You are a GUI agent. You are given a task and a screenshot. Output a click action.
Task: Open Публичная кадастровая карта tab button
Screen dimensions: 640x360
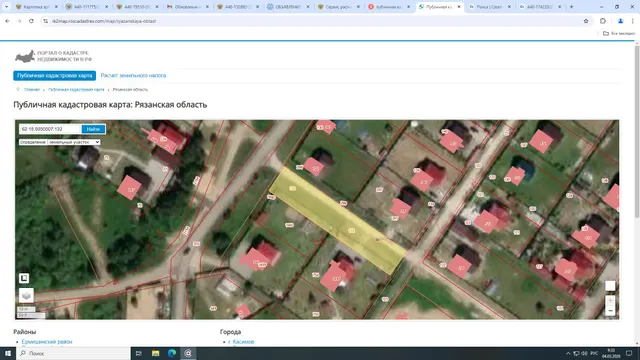click(55, 76)
